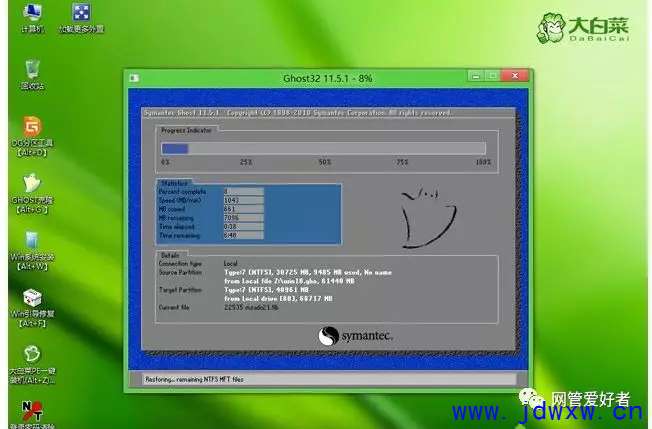Click the Progress Indicator bar
Image resolution: width=652 pixels, height=429 pixels.
pyautogui.click(x=323, y=148)
